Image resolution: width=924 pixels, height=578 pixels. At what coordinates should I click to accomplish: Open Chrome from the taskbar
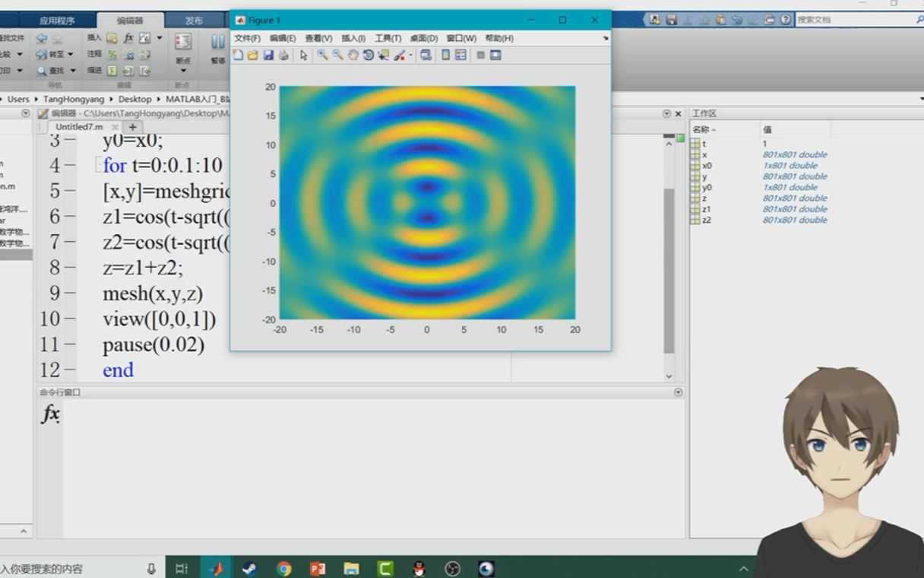point(284,568)
